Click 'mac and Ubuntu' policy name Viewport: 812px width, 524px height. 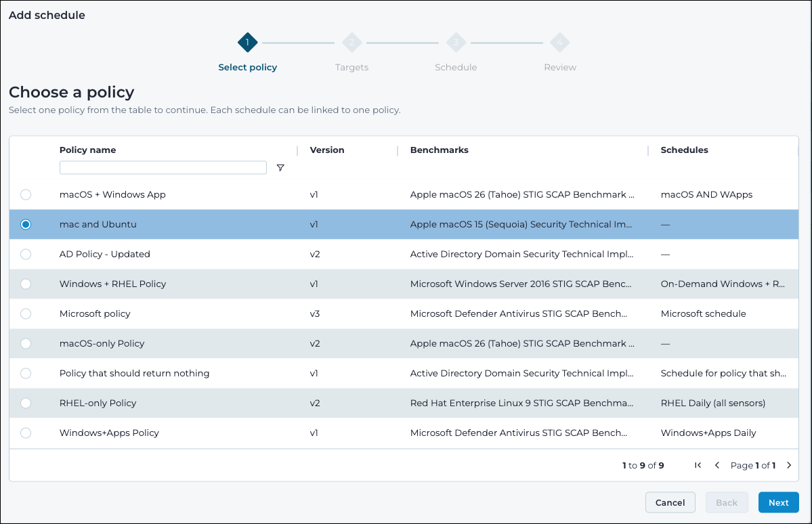coord(98,224)
